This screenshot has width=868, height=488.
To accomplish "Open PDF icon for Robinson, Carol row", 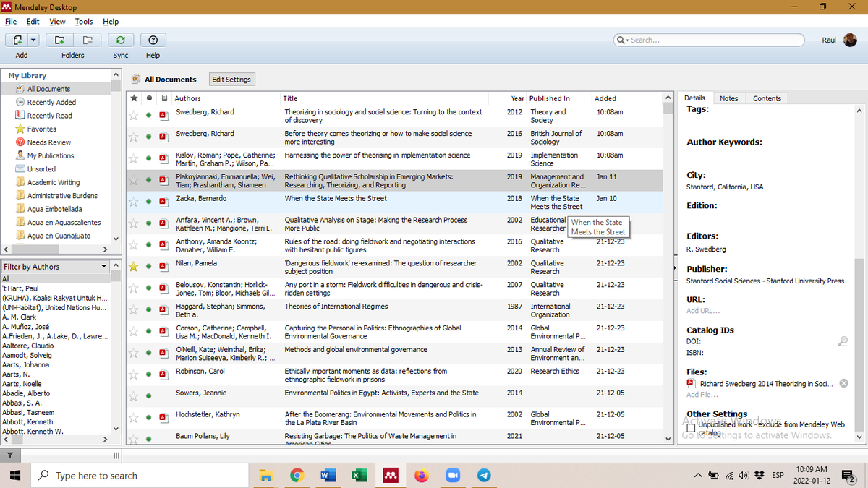I will pyautogui.click(x=163, y=374).
